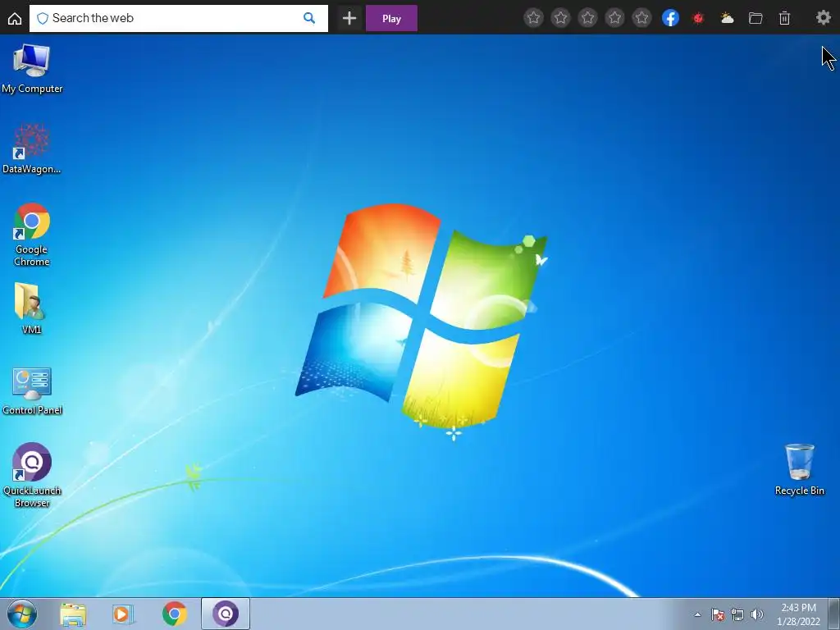Open the Windows Start menu orb

point(22,614)
